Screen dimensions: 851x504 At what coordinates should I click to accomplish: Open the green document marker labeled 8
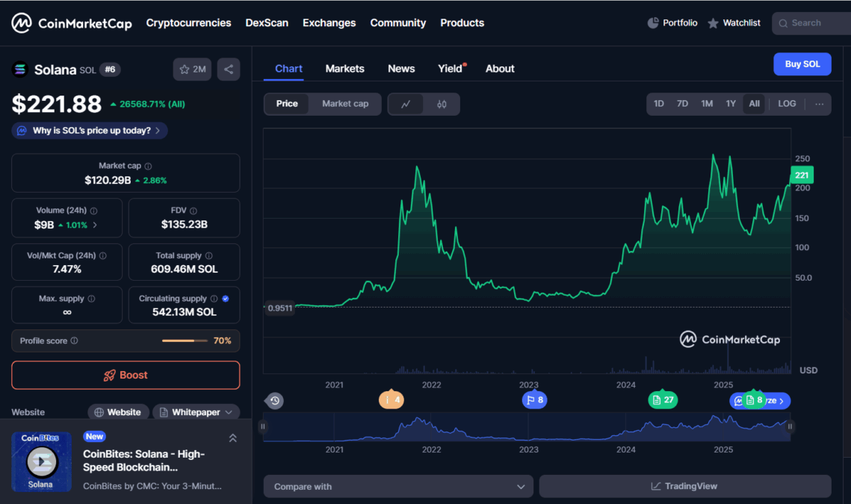point(754,399)
